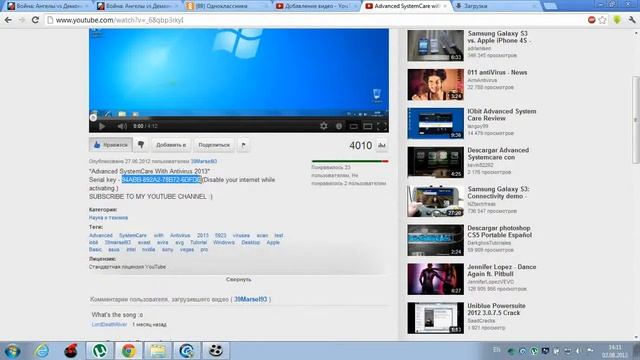Open a new tab button

tap(551, 6)
